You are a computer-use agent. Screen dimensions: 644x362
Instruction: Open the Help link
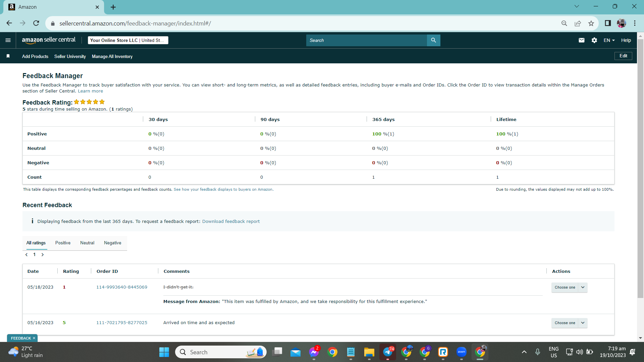point(626,40)
